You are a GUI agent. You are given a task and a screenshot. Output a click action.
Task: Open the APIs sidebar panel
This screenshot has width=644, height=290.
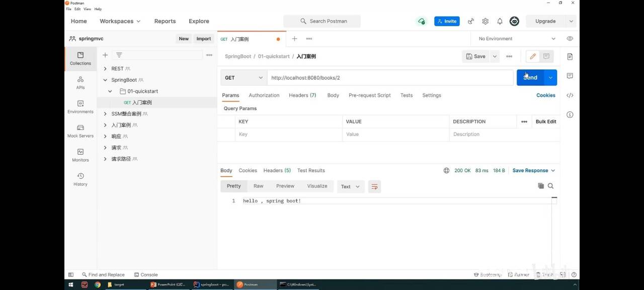(80, 83)
